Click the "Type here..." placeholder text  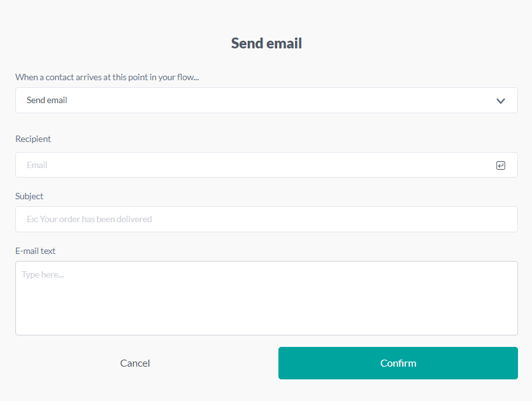[x=43, y=275]
